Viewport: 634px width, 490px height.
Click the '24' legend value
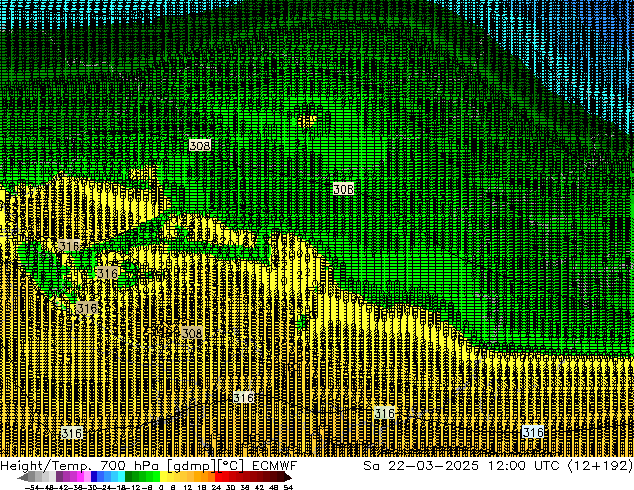[x=216, y=488]
